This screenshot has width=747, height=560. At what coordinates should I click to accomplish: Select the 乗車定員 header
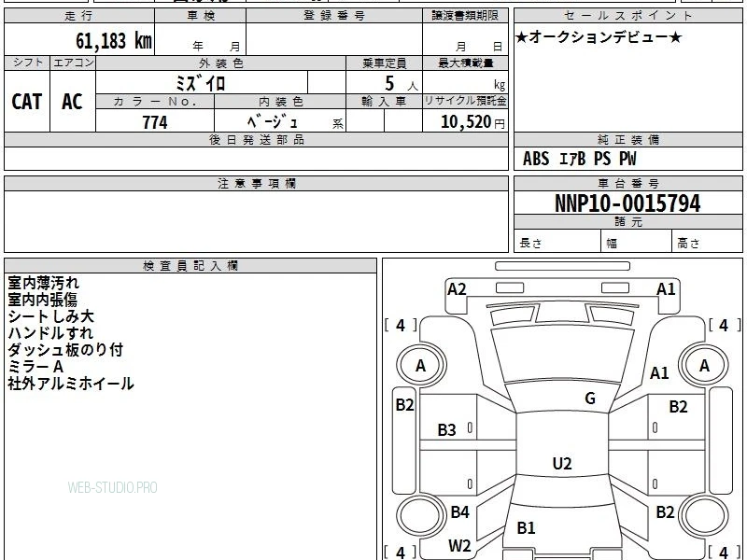pyautogui.click(x=384, y=63)
